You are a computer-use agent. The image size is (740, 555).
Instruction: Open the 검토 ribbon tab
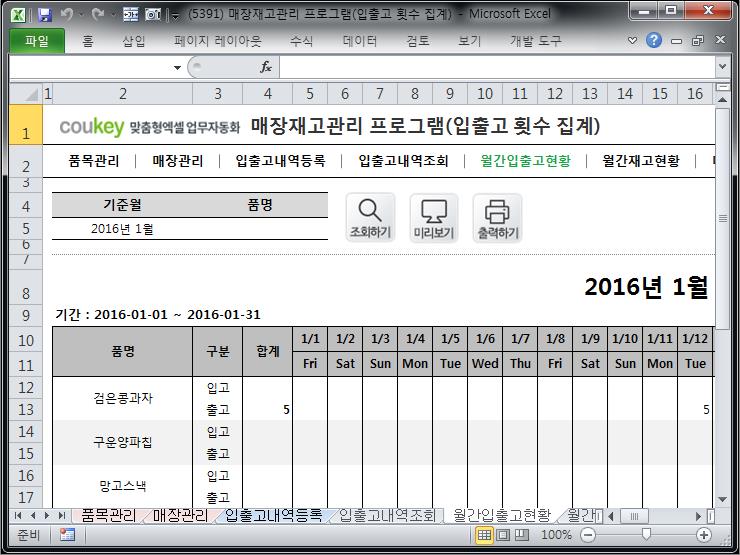coord(418,41)
